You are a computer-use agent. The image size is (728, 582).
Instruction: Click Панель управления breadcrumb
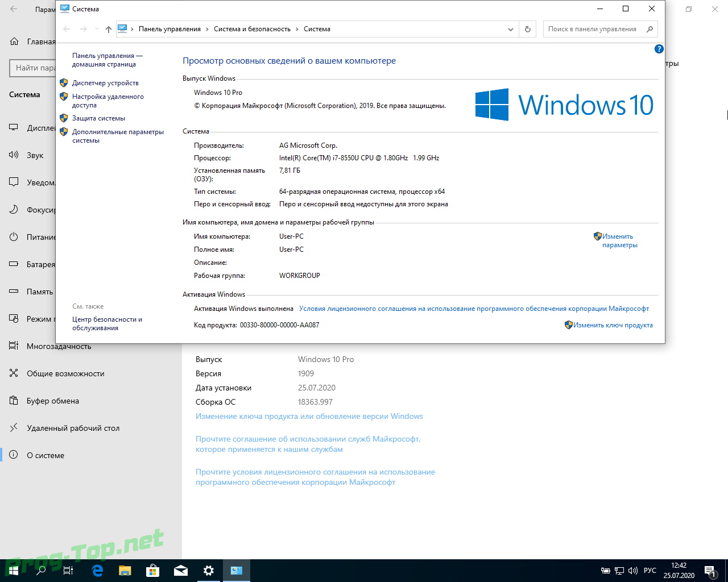point(169,29)
